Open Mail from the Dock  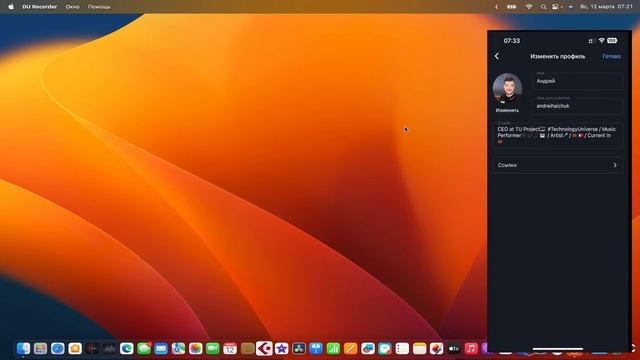tap(161, 348)
